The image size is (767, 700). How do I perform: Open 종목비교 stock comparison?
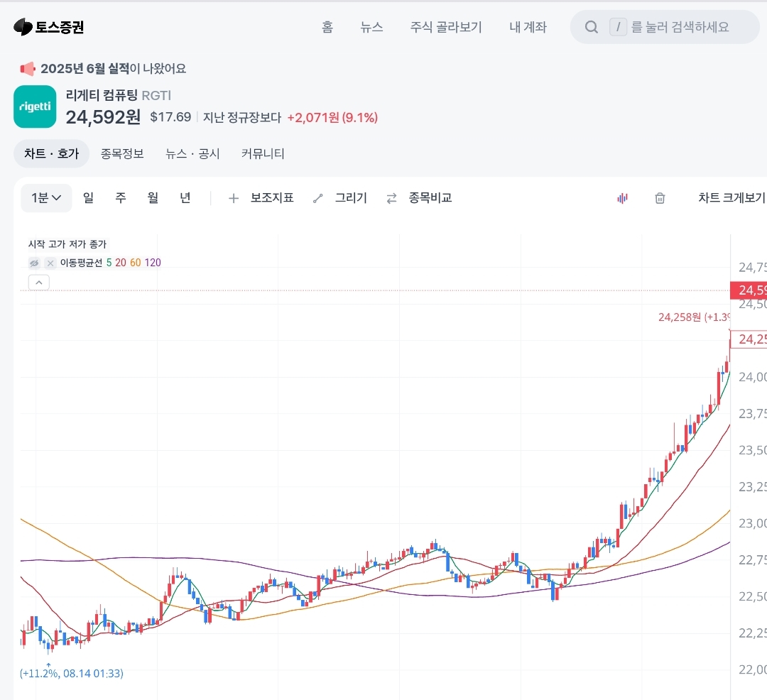(419, 198)
